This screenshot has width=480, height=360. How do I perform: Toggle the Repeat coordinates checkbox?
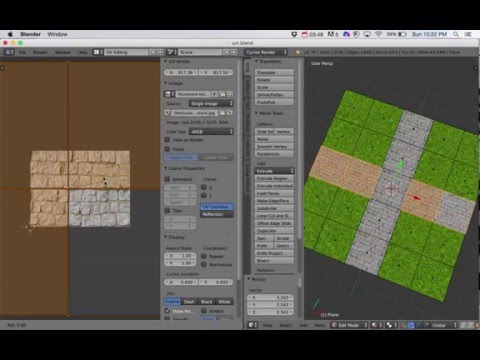point(204,256)
